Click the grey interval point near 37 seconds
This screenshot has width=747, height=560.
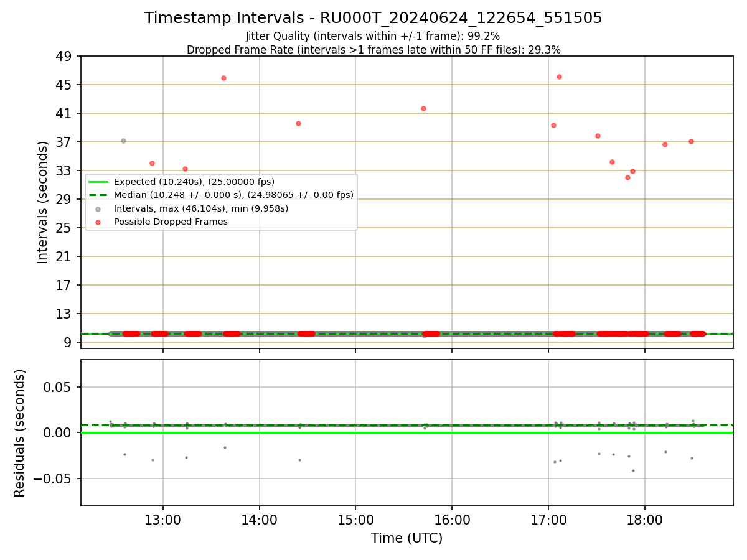tap(123, 141)
